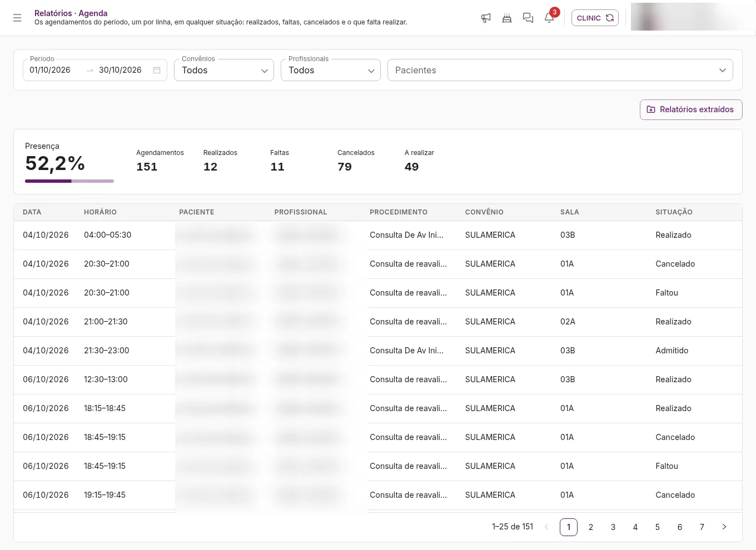Open the chat messages icon
The width and height of the screenshot is (756, 550).
(x=528, y=18)
